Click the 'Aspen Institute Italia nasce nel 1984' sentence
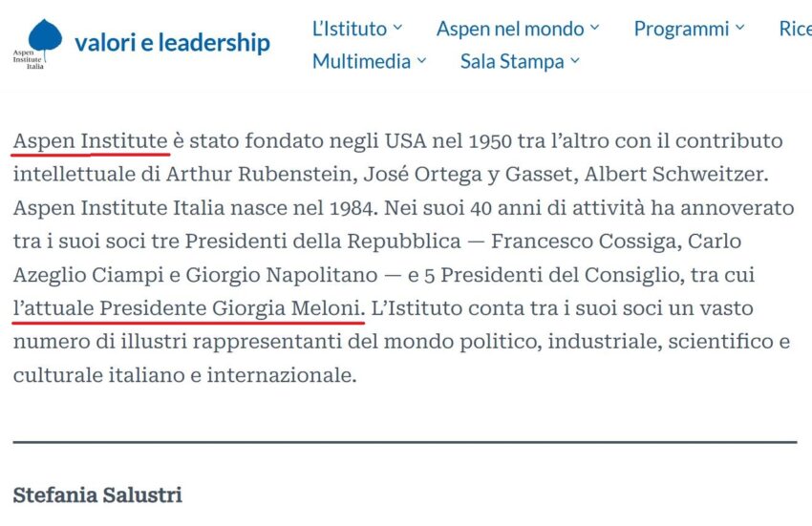The width and height of the screenshot is (812, 526). tap(196, 208)
